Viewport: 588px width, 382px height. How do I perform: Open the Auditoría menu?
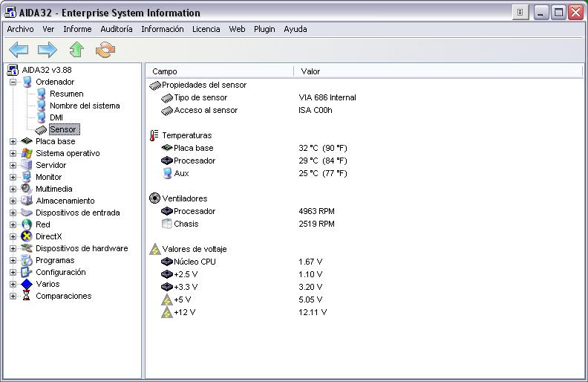point(117,29)
